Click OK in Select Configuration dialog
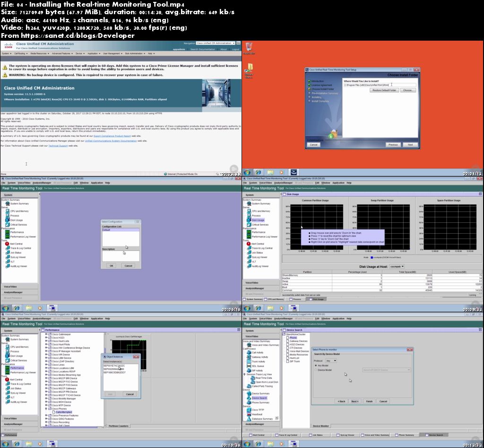The image size is (484, 448). 112,266
